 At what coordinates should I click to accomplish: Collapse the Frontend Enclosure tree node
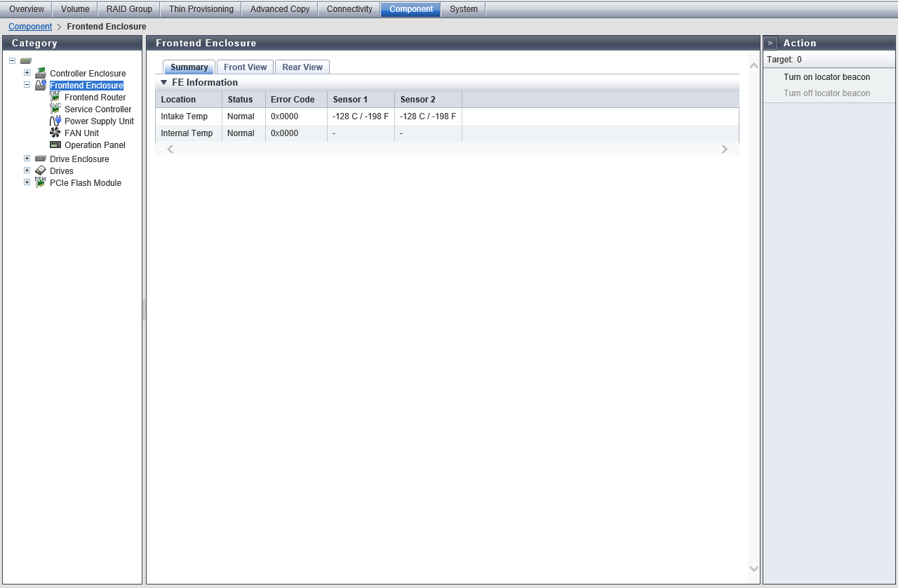coord(27,85)
